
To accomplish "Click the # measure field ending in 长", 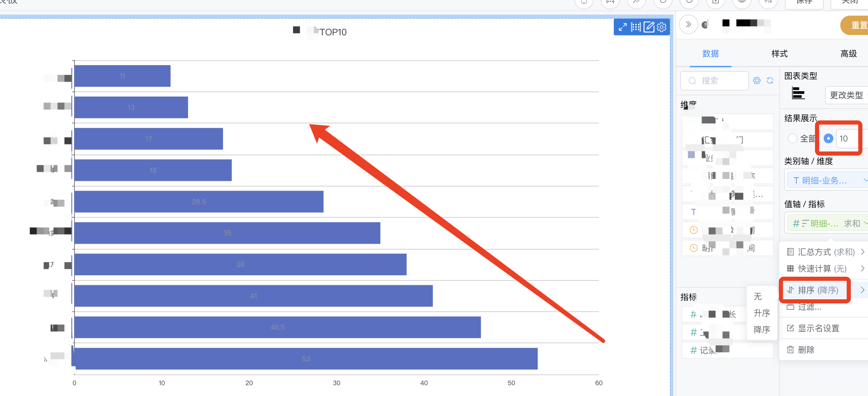I will 714,314.
